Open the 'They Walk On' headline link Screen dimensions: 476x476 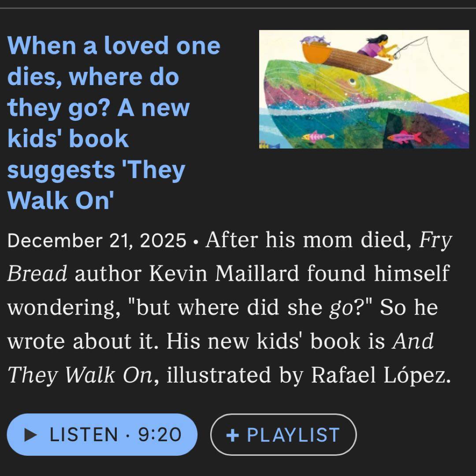(x=114, y=123)
